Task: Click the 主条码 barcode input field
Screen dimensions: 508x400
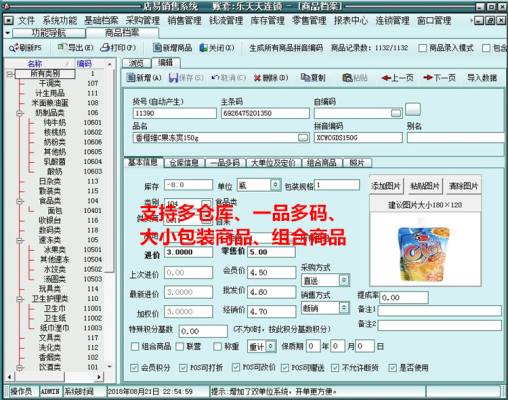Action: tap(265, 113)
